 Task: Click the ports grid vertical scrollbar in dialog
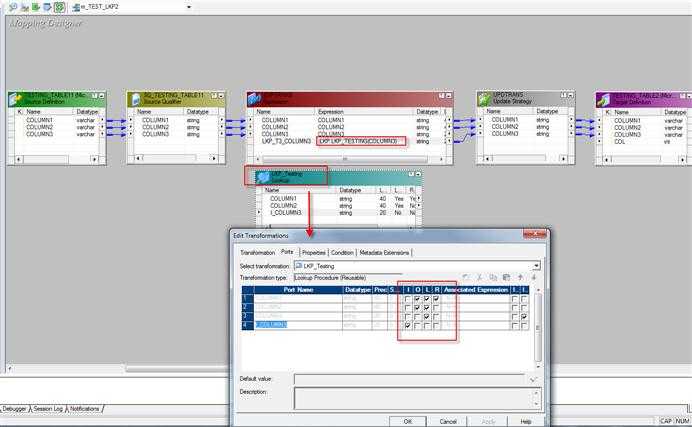(538, 327)
